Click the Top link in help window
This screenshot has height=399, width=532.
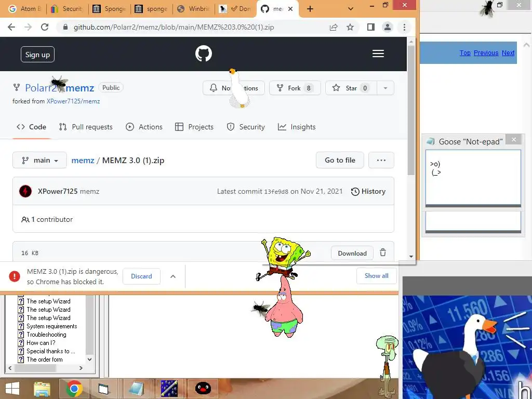point(465,53)
